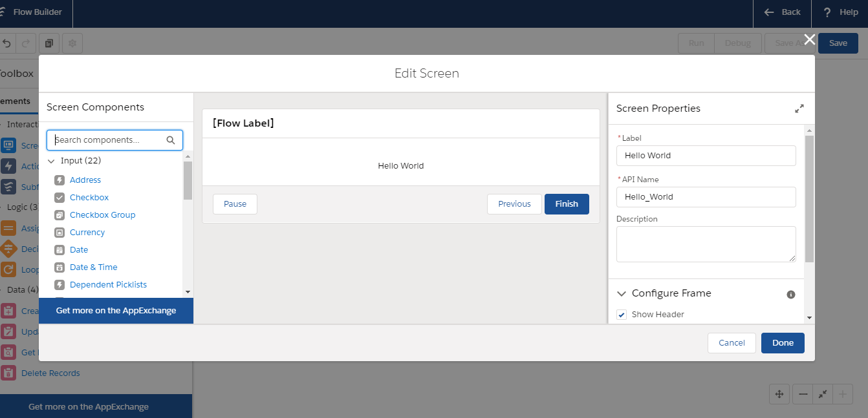
Task: Click the Label field containing Hello World
Action: coord(706,156)
